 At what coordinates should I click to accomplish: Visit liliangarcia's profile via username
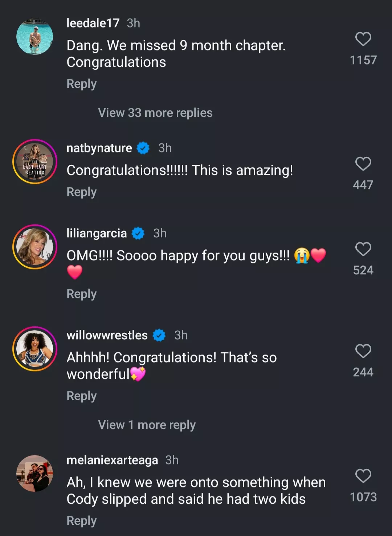tap(97, 233)
